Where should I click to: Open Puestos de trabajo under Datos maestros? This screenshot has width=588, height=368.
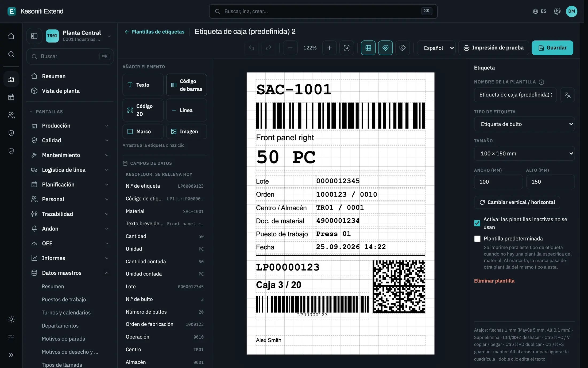point(64,299)
